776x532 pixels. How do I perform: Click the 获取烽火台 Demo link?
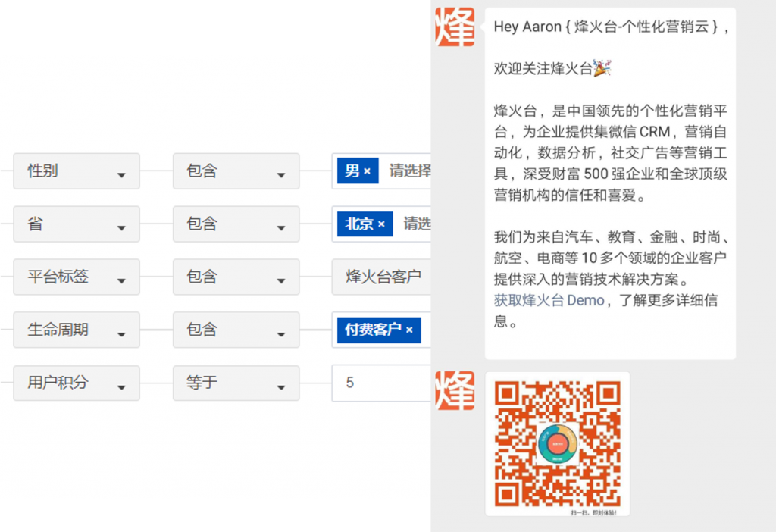click(x=549, y=300)
